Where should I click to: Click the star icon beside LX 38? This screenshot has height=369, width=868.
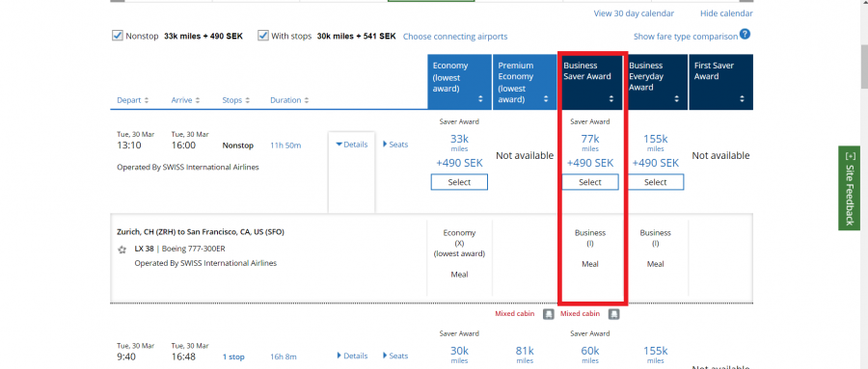[122, 250]
